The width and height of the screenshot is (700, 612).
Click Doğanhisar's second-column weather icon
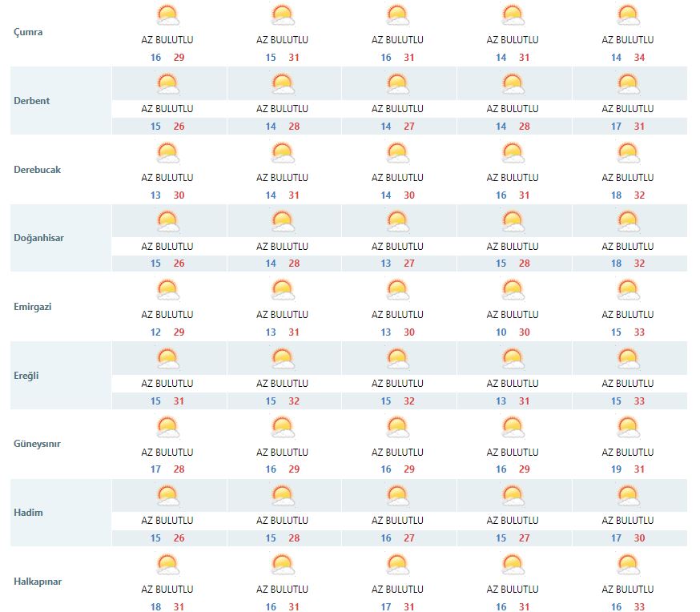pos(283,222)
